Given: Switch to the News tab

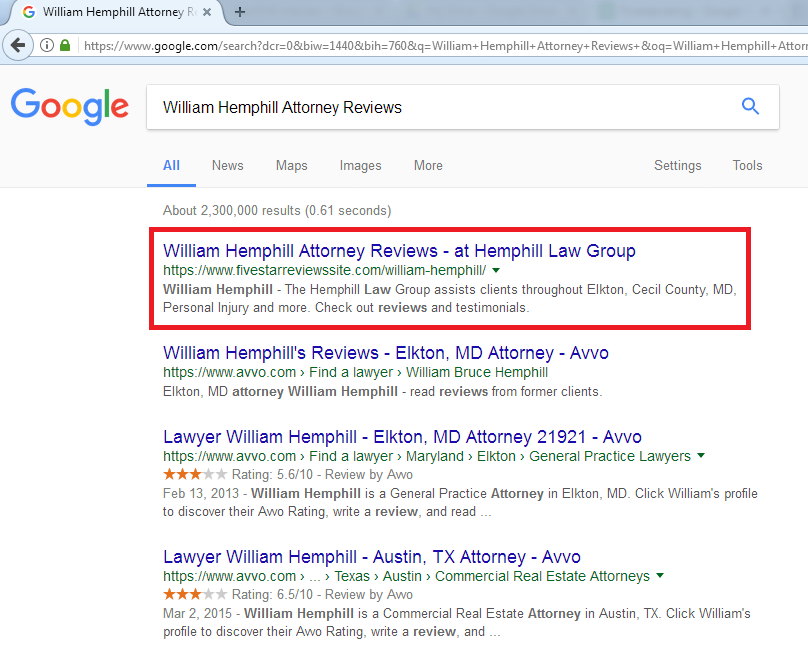Looking at the screenshot, I should point(227,165).
